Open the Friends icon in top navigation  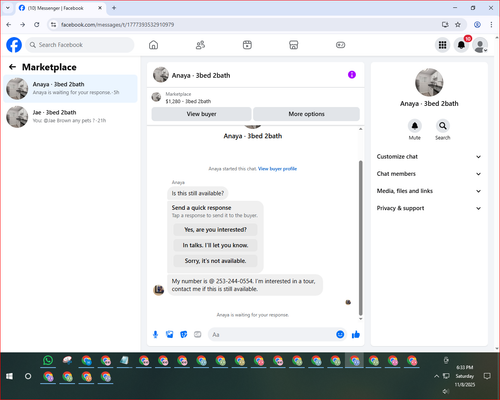point(200,45)
